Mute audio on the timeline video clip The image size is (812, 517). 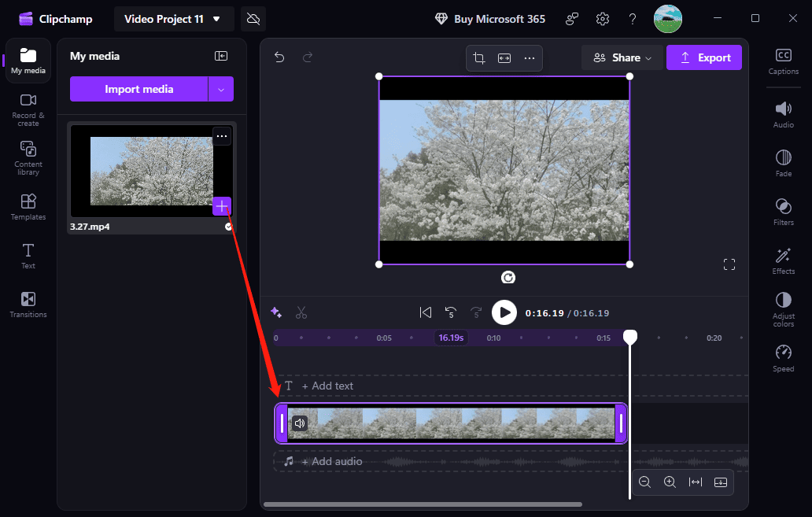point(300,423)
